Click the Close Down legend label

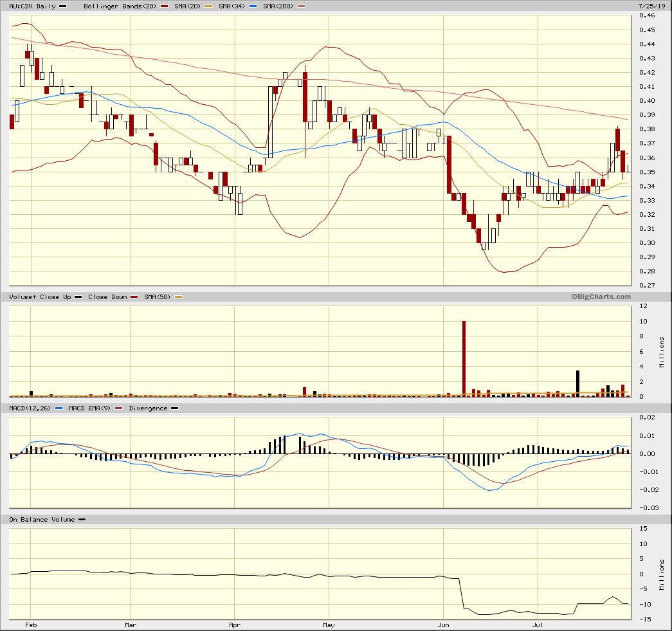[x=107, y=297]
